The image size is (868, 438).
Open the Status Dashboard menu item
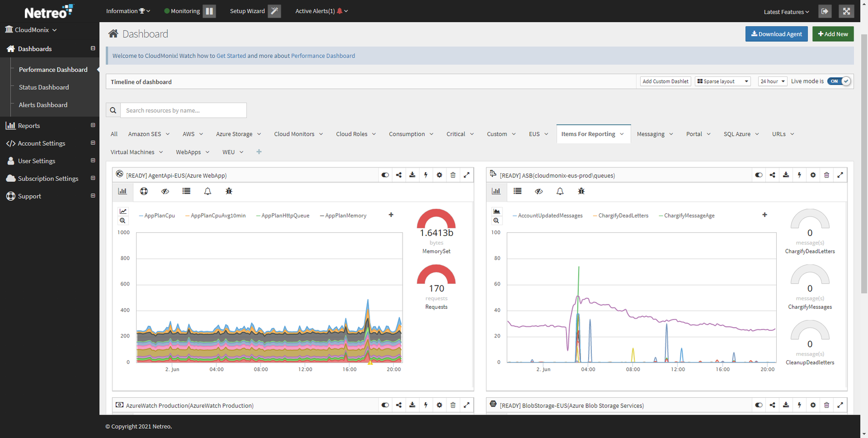click(x=44, y=87)
